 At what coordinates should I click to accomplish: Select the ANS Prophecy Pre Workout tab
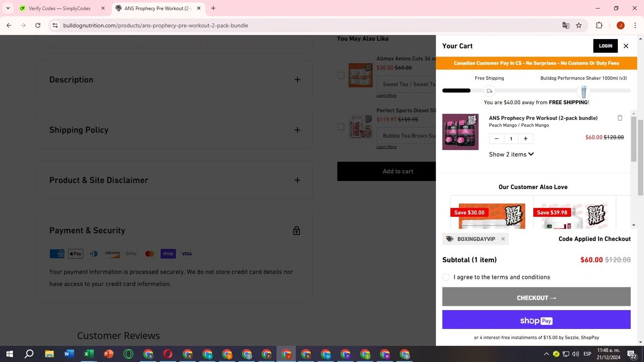[158, 8]
